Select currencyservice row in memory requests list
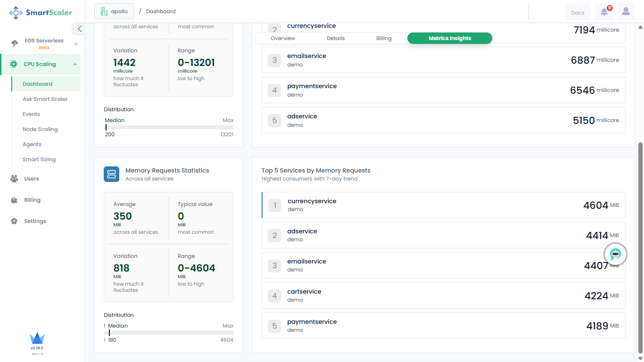The width and height of the screenshot is (644, 362). click(443, 205)
